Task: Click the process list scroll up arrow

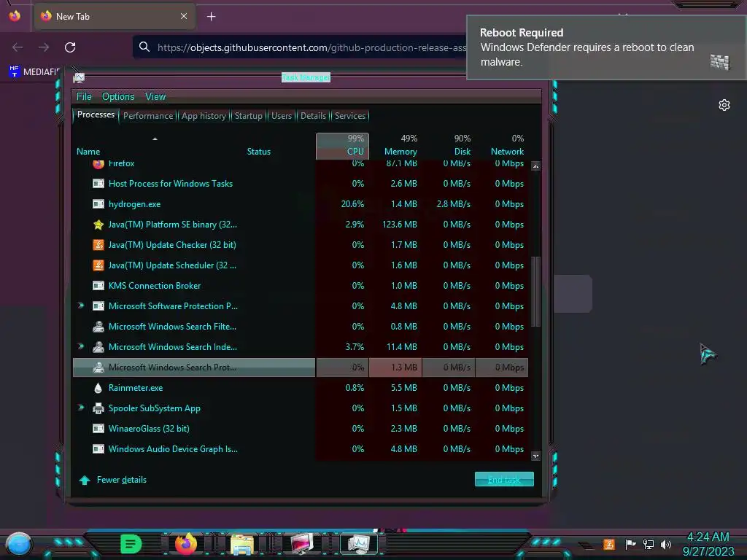Action: [x=535, y=166]
